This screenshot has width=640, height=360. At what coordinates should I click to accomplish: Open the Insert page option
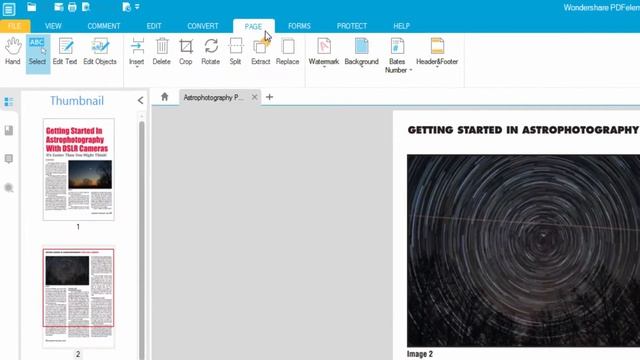pos(137,52)
